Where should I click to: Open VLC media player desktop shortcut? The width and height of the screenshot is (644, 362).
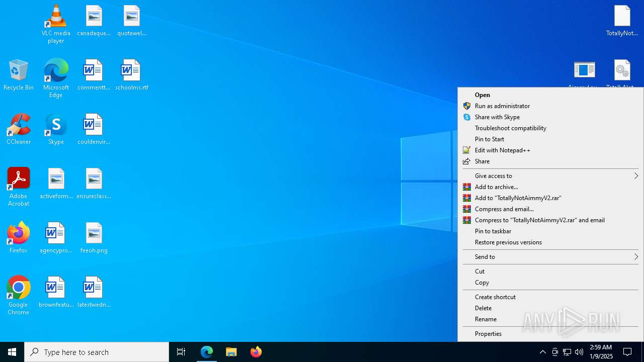pos(56,24)
